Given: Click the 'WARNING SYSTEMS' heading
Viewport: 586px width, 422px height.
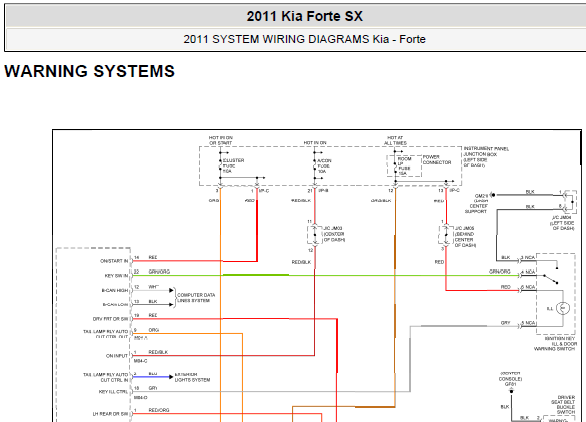Looking at the screenshot, I should 89,71.
